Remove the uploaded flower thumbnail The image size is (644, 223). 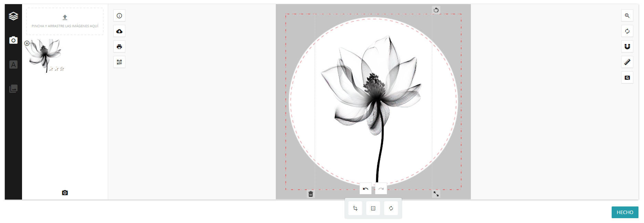(x=27, y=43)
